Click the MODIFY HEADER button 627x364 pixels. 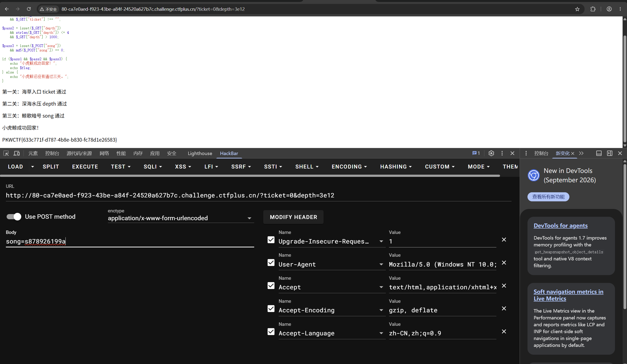(x=293, y=217)
